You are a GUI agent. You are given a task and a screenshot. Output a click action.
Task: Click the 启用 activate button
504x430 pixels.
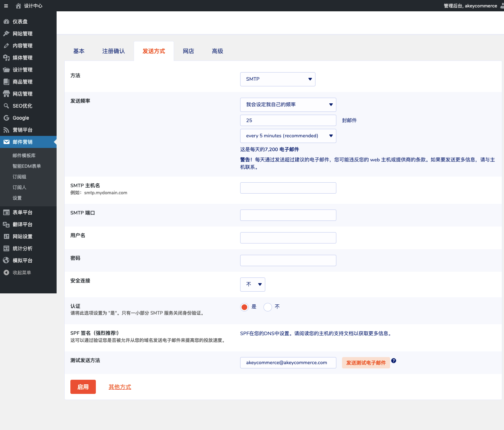pos(83,387)
